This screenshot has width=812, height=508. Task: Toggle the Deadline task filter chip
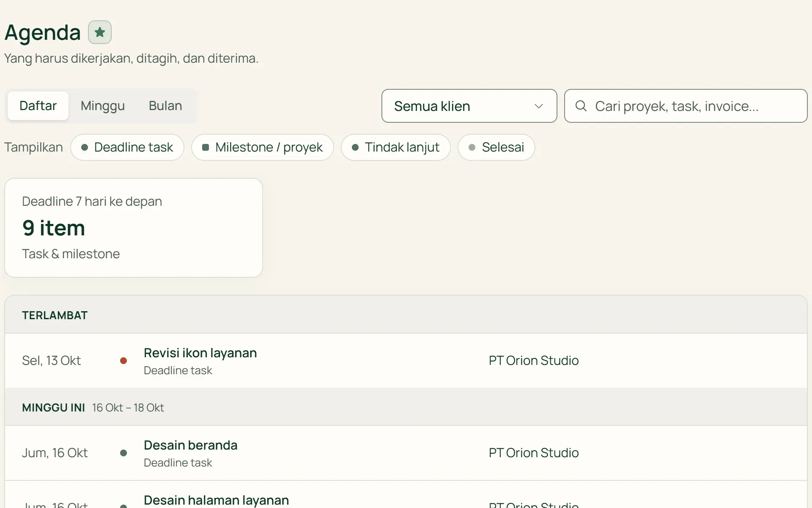coord(127,147)
